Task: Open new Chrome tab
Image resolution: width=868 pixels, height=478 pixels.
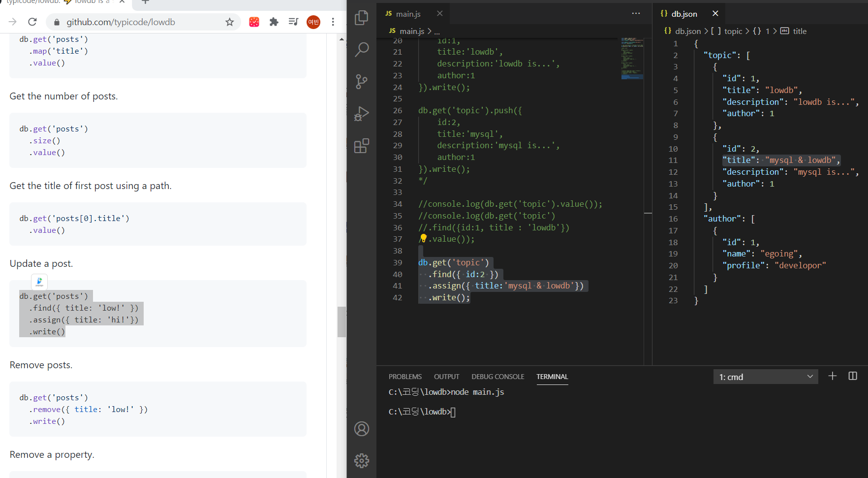Action: click(x=145, y=2)
